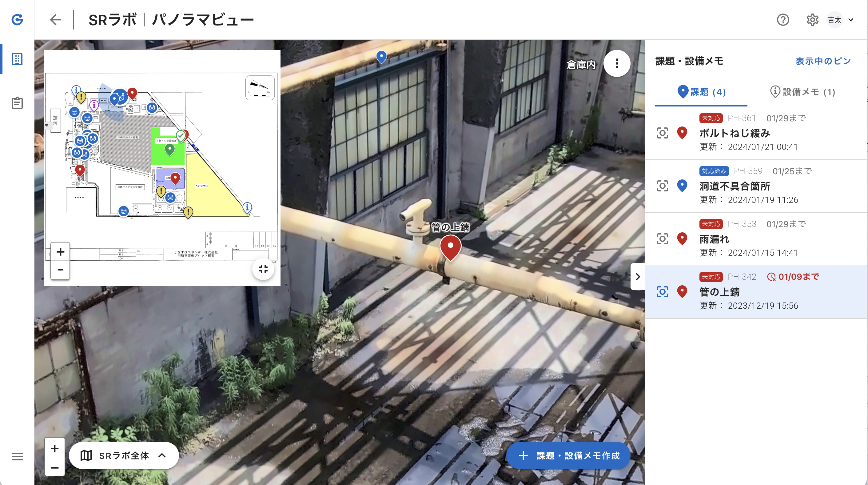Click the 課題・設備メモ作成 button
This screenshot has width=868, height=485.
tap(568, 456)
